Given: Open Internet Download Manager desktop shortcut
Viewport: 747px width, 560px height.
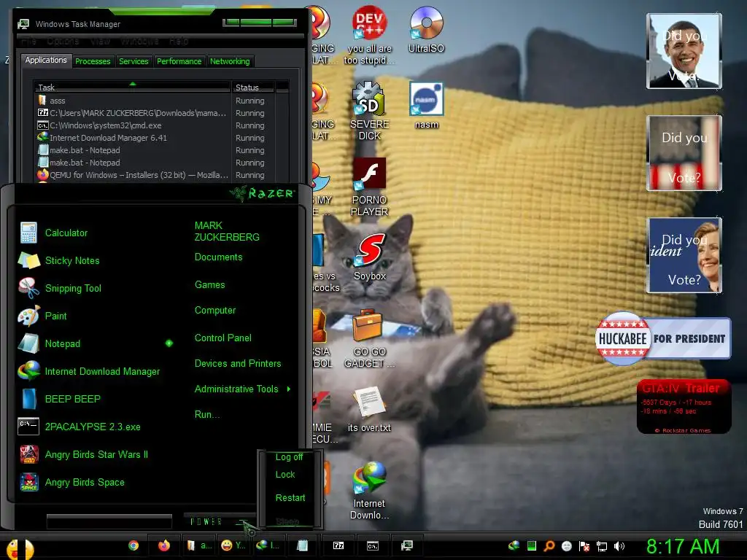Looking at the screenshot, I should [369, 491].
